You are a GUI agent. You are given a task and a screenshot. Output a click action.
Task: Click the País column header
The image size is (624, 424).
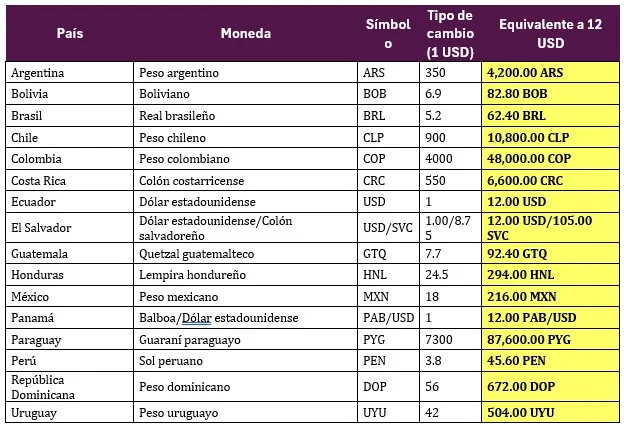click(69, 33)
